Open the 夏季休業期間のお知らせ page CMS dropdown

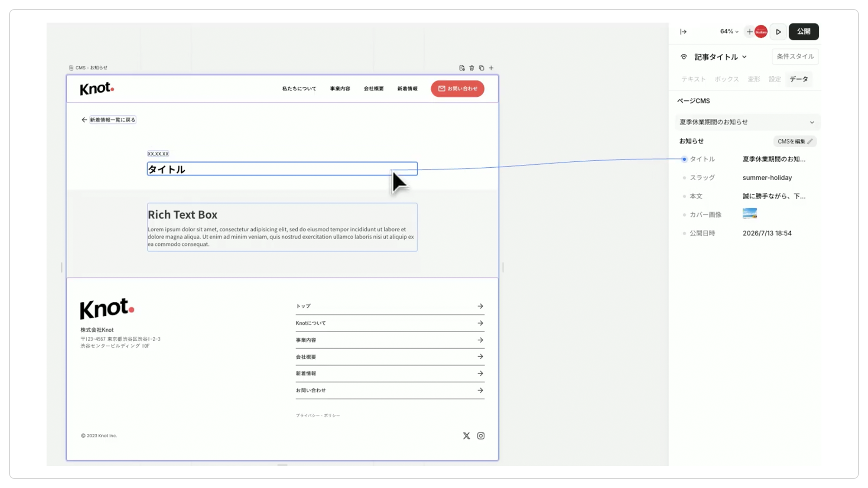click(x=747, y=122)
